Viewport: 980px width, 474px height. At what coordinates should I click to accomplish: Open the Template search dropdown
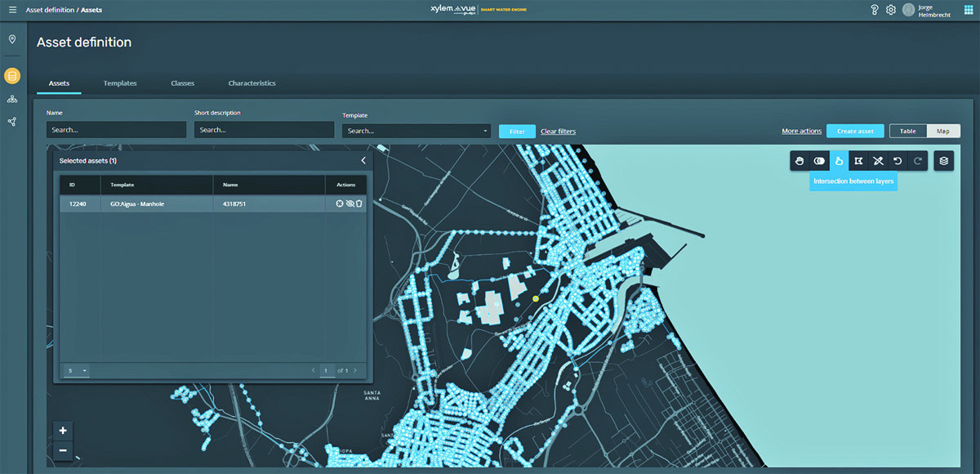click(x=416, y=131)
